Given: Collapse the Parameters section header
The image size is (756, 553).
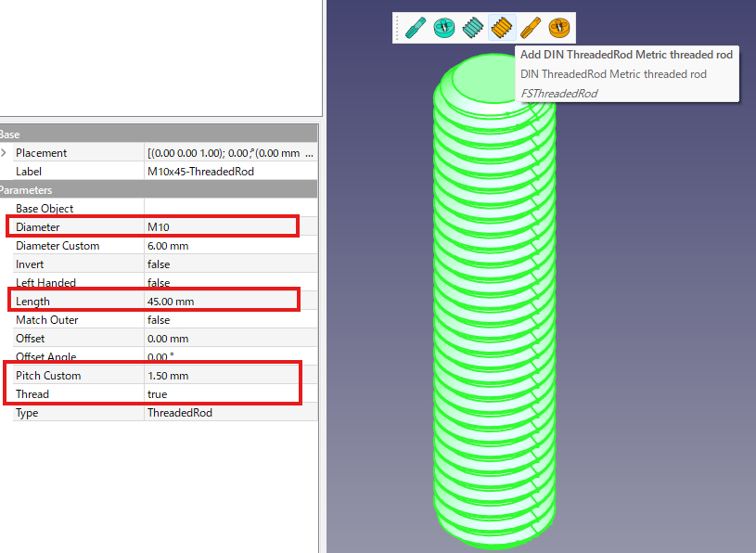Looking at the screenshot, I should tap(28, 190).
